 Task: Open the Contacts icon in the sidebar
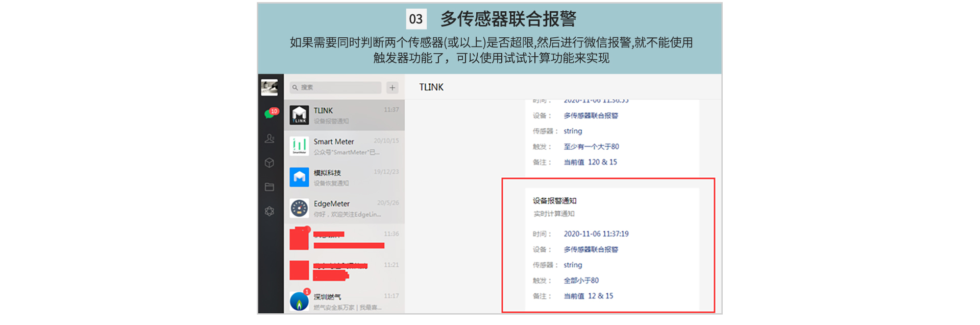coord(269,138)
